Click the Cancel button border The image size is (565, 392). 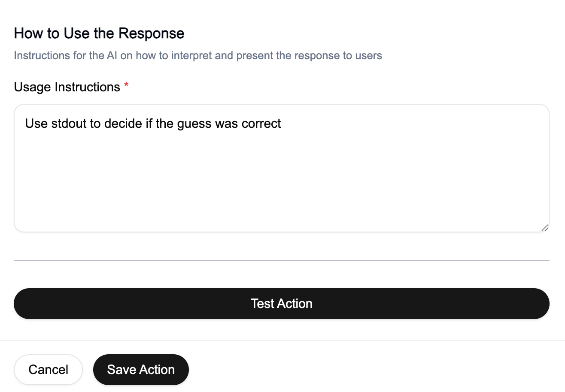click(48, 354)
